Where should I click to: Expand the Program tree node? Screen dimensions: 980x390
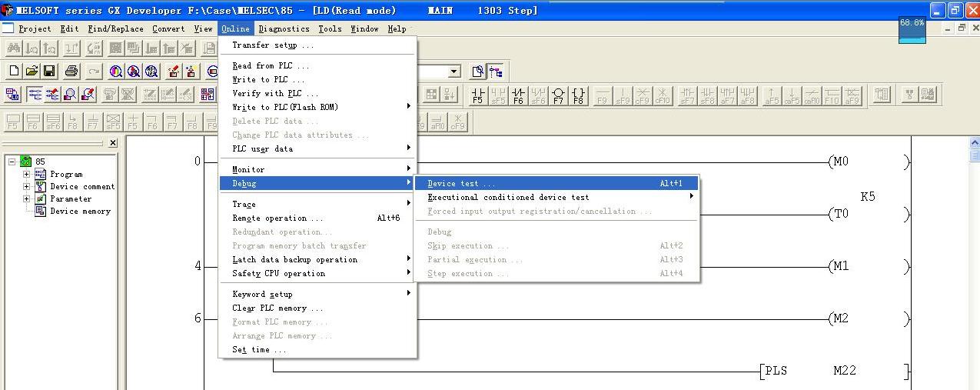point(26,175)
